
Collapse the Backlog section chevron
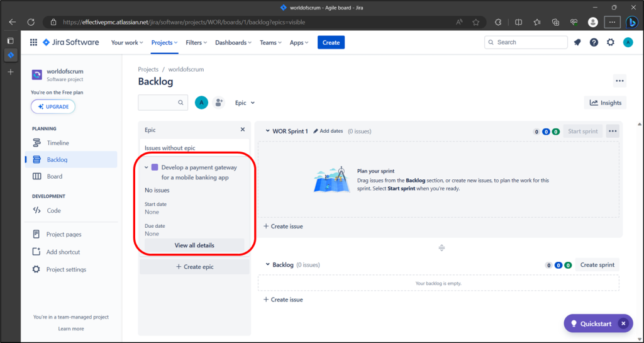267,264
